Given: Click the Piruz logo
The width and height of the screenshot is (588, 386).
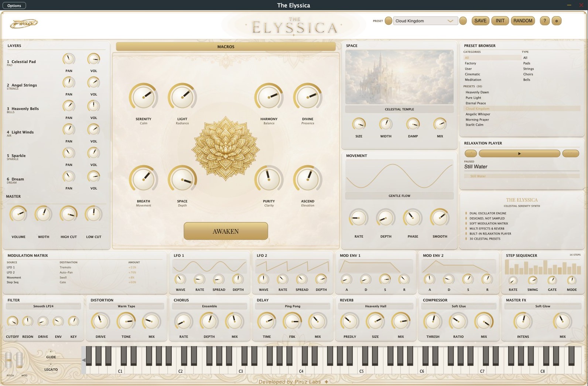Looking at the screenshot, I should 24,24.
